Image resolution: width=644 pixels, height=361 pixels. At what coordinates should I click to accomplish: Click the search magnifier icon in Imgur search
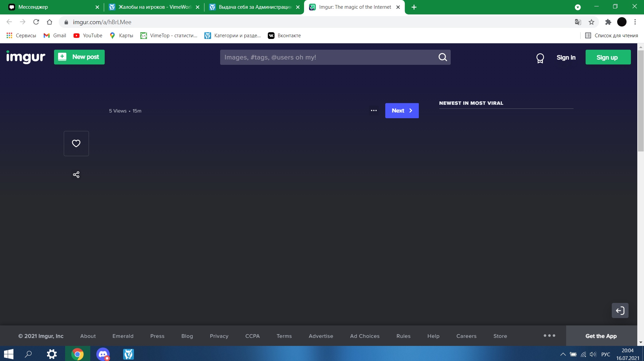pos(443,57)
